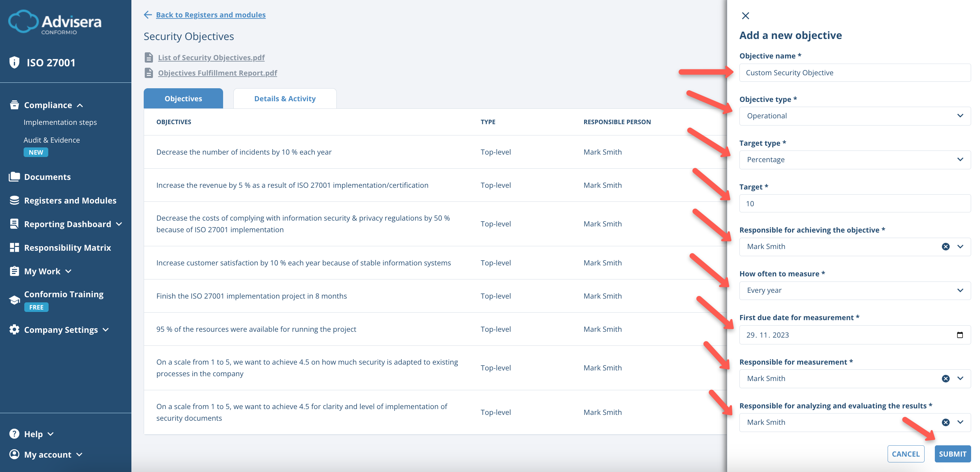The width and height of the screenshot is (980, 472).
Task: Open List of Security Objectives.pdf
Action: pyautogui.click(x=211, y=57)
